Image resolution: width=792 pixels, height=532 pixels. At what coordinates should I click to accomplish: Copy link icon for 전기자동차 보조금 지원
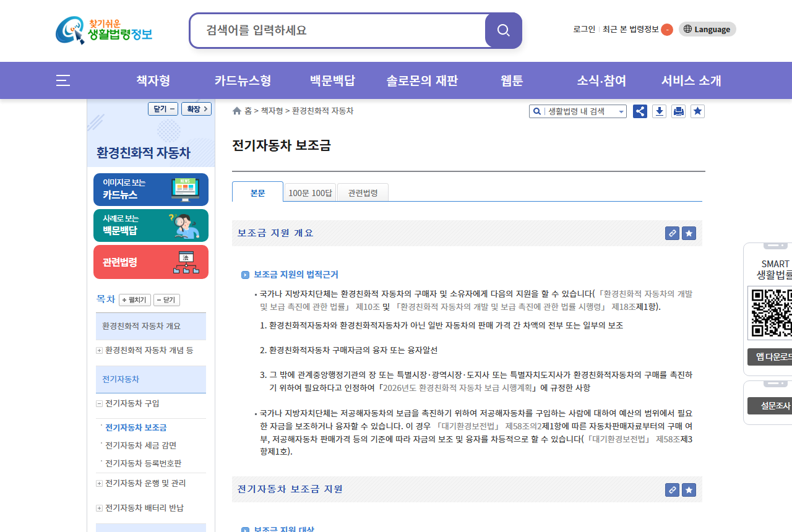coord(673,490)
